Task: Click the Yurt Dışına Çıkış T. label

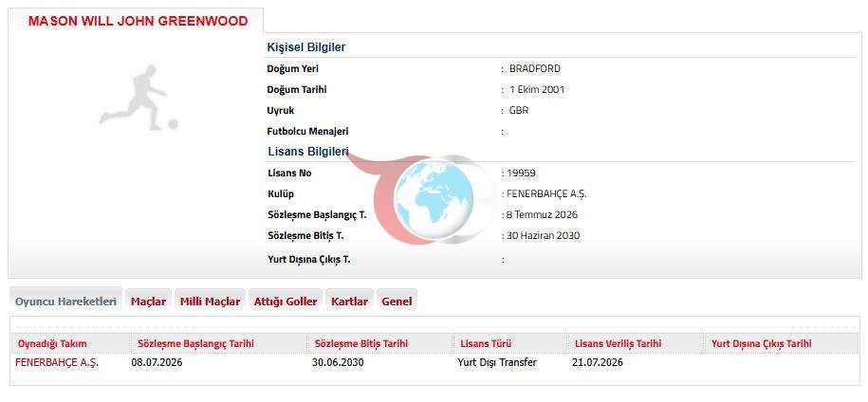Action: click(309, 260)
